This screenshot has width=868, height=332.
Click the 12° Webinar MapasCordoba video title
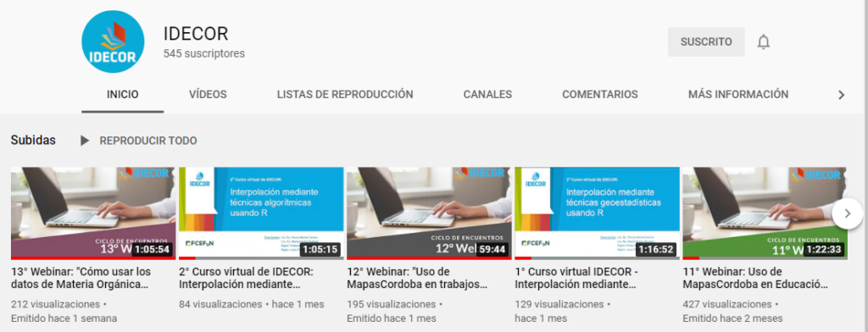(x=417, y=279)
